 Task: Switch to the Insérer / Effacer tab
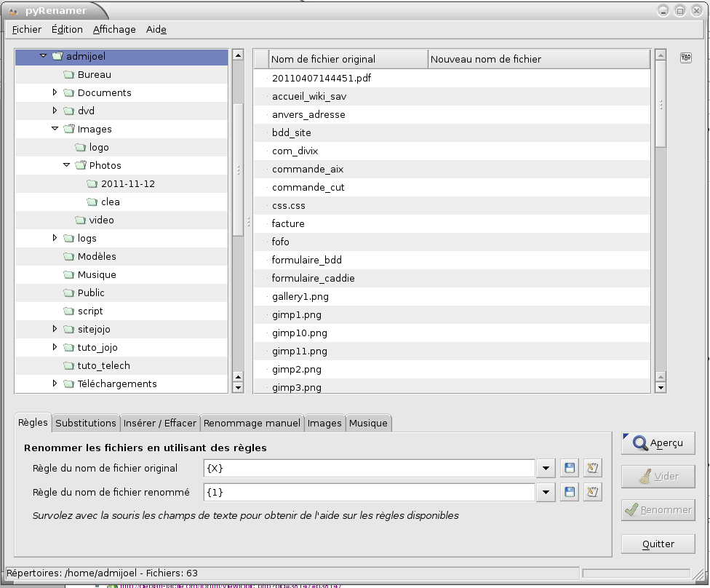160,423
